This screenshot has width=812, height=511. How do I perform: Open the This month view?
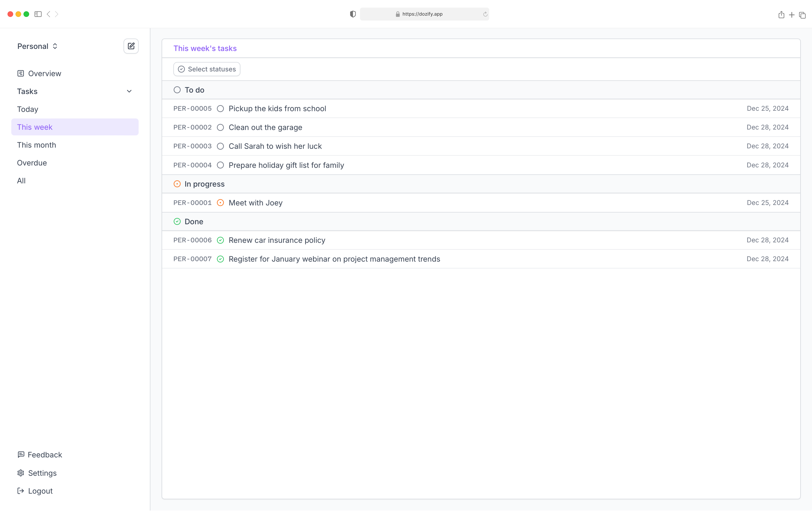tap(75, 145)
